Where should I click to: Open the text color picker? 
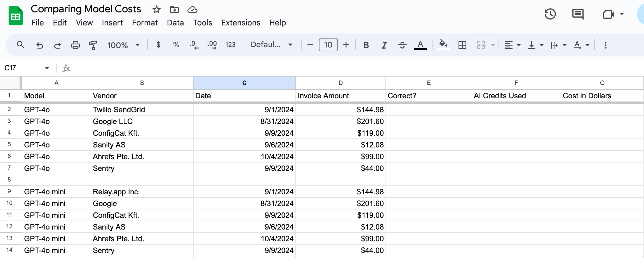tap(420, 45)
